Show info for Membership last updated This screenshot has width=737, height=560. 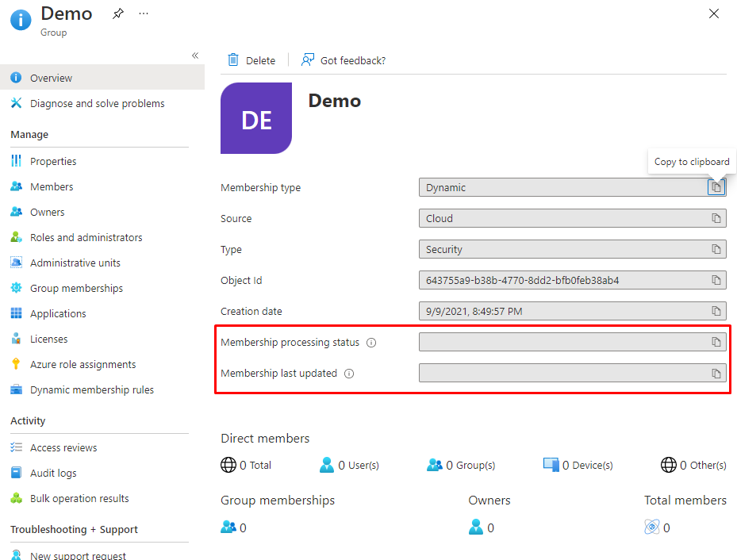tap(349, 374)
